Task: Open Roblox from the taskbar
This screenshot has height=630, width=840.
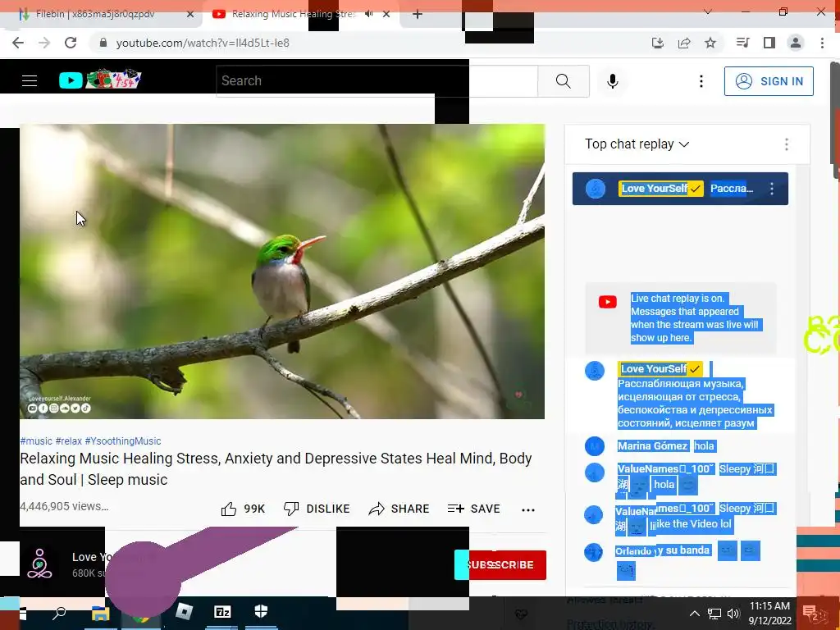Action: (185, 611)
